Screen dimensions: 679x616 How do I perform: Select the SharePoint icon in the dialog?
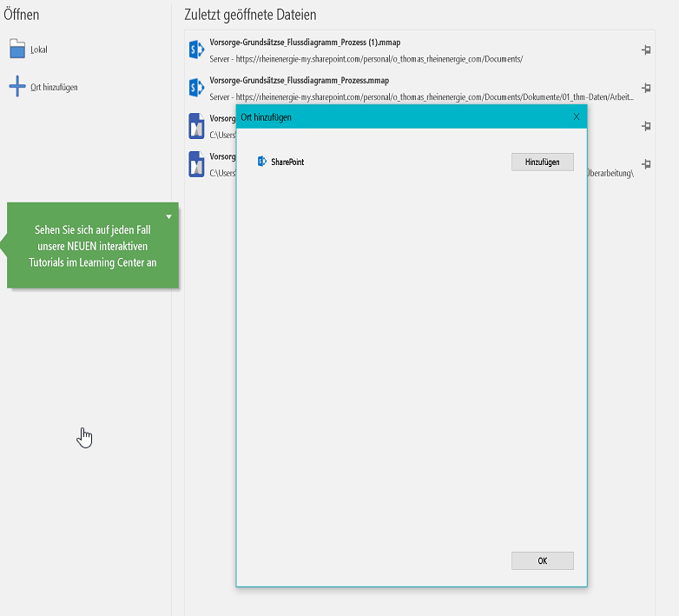[x=262, y=162]
